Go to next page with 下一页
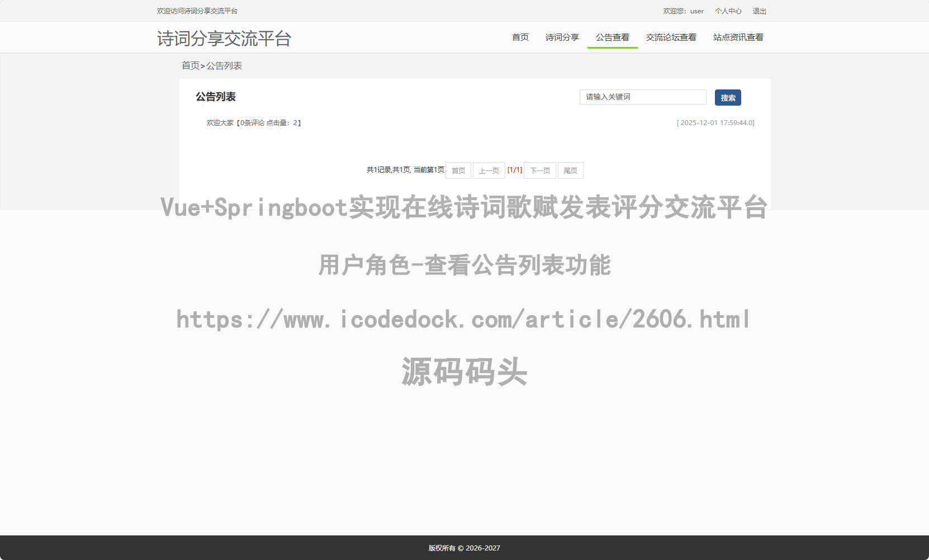929x560 pixels. point(539,170)
